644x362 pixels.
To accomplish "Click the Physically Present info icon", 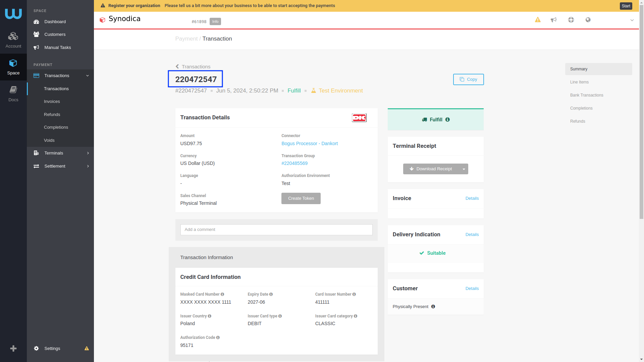I will tap(433, 307).
